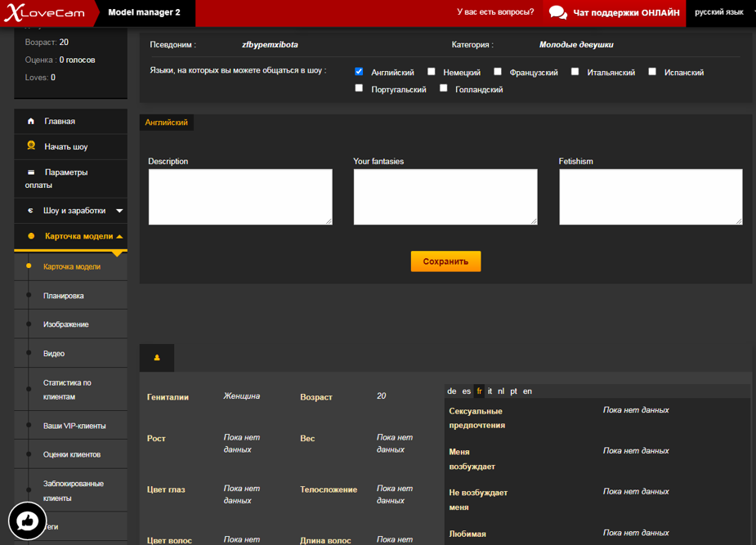Open Чат поддержки ОНЛАЙН
756x545 pixels.
[x=615, y=13]
